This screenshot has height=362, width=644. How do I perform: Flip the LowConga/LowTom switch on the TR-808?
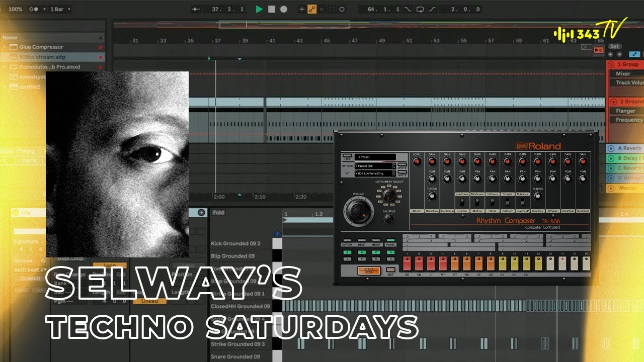point(462,202)
